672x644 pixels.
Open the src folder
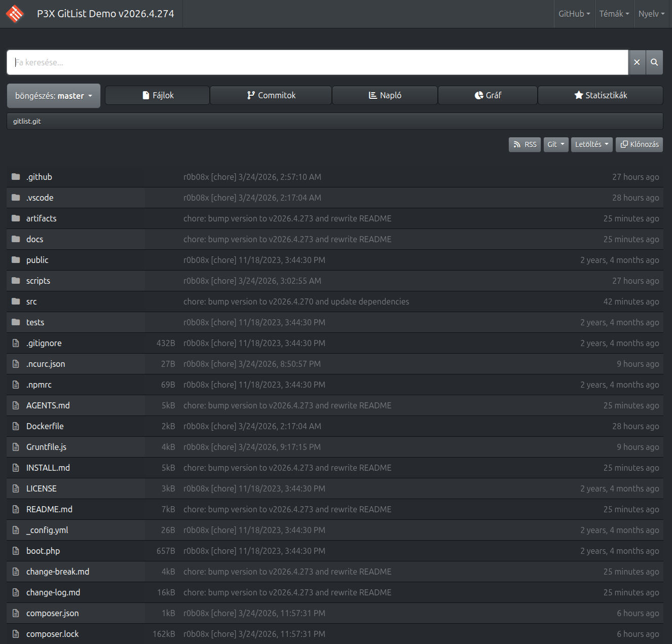click(x=31, y=301)
